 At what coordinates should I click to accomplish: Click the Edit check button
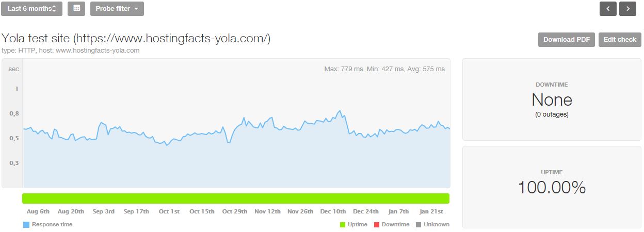(x=620, y=40)
